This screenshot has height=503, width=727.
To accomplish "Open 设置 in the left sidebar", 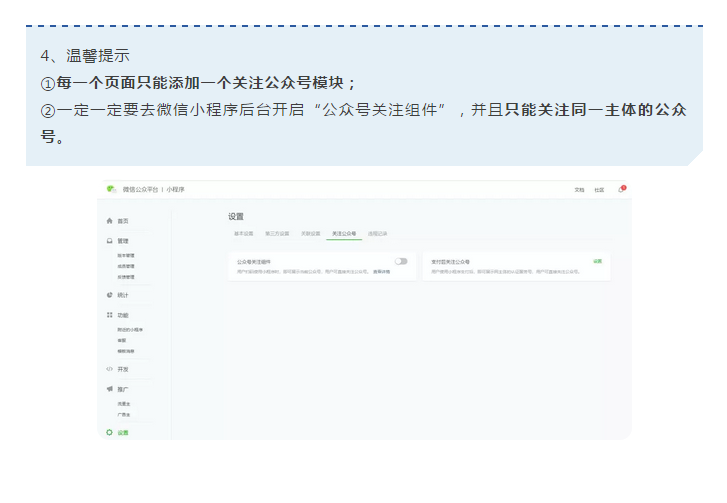I will [123, 433].
